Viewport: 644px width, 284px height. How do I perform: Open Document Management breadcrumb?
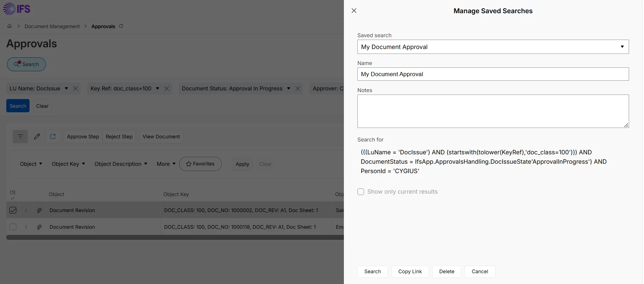tap(52, 26)
